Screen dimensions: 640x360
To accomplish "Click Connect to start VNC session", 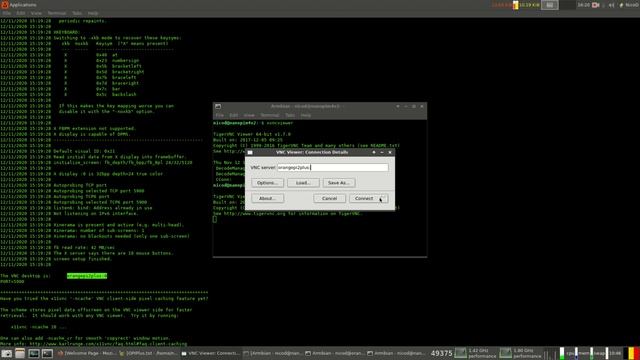I will coord(368,198).
